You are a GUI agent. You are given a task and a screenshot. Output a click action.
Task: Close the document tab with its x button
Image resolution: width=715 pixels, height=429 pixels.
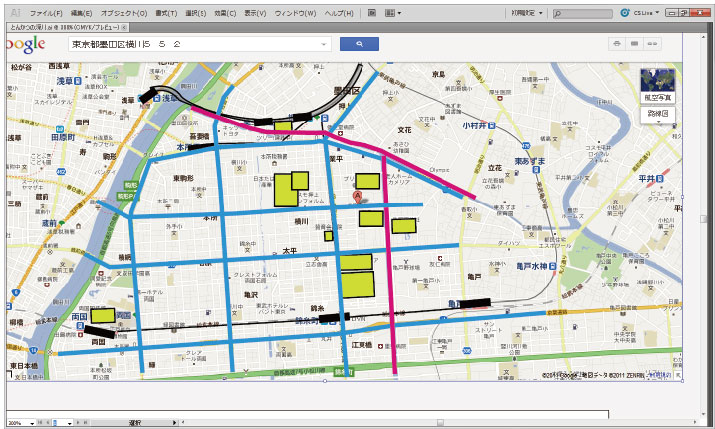pyautogui.click(x=124, y=27)
